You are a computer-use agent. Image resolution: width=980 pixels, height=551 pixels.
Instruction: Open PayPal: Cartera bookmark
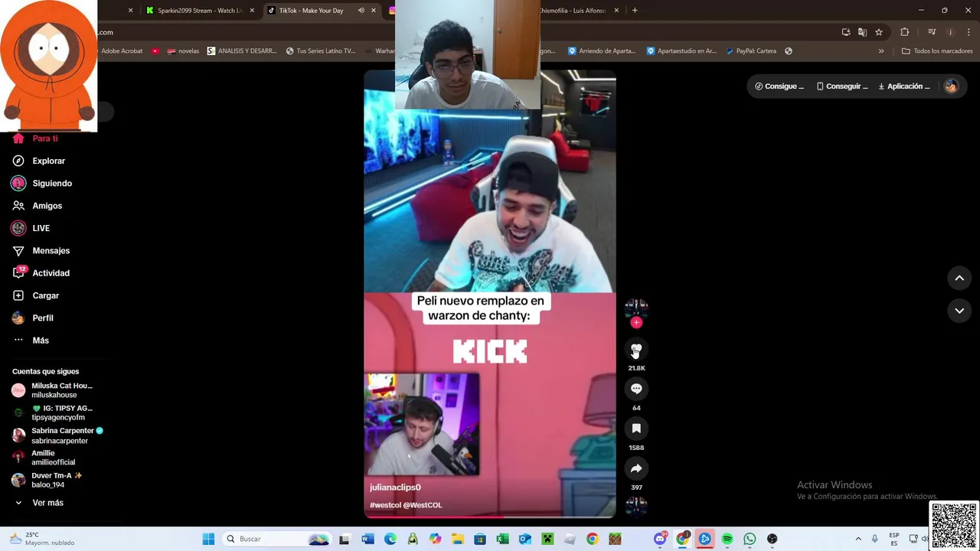coord(750,51)
